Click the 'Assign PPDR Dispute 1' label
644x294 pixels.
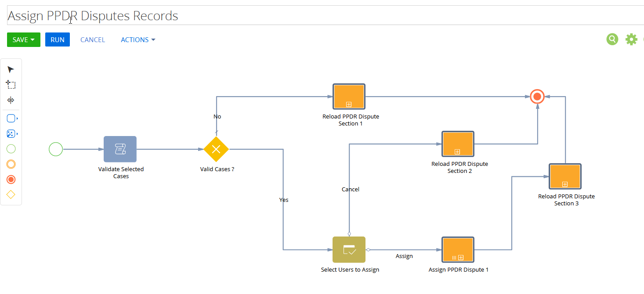tap(459, 269)
